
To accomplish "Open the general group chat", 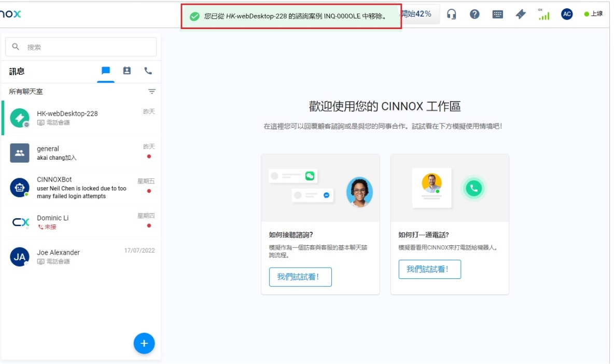I will click(81, 153).
